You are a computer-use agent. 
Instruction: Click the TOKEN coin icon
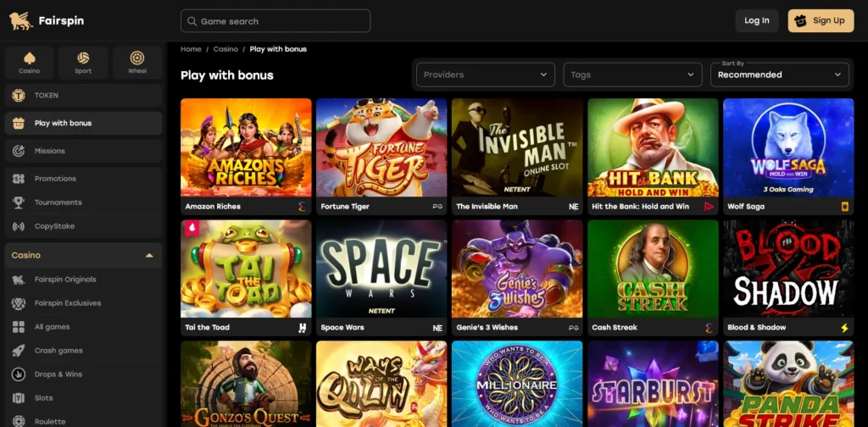point(19,95)
